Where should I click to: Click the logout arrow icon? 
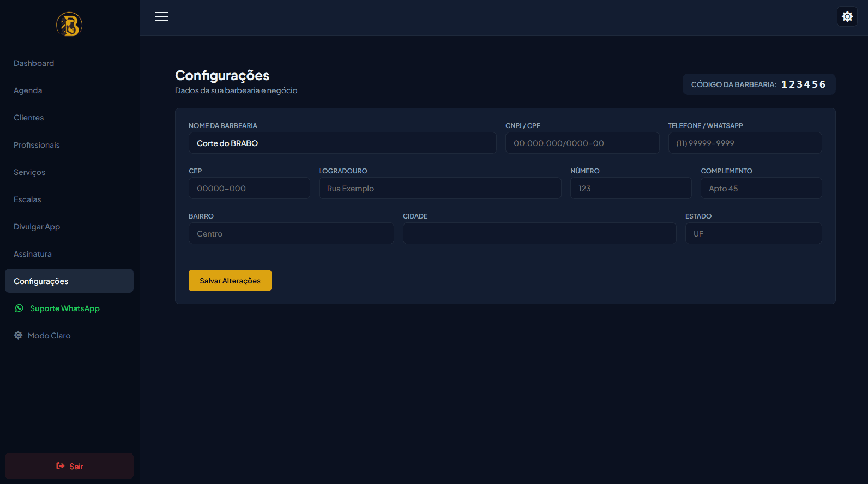pyautogui.click(x=61, y=466)
